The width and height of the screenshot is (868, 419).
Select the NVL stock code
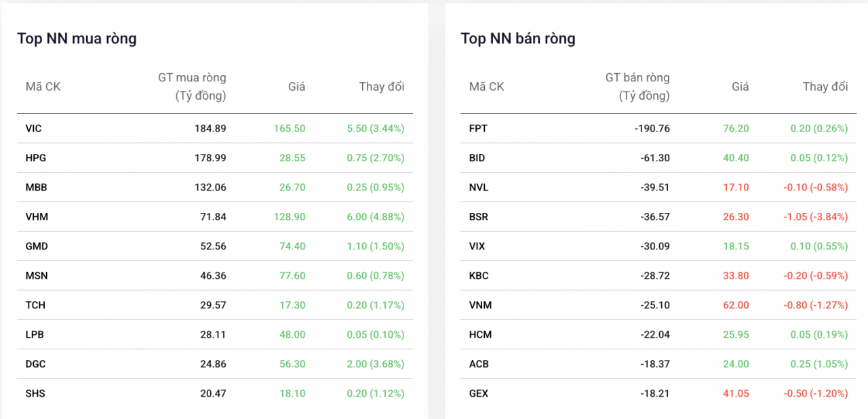tap(478, 187)
